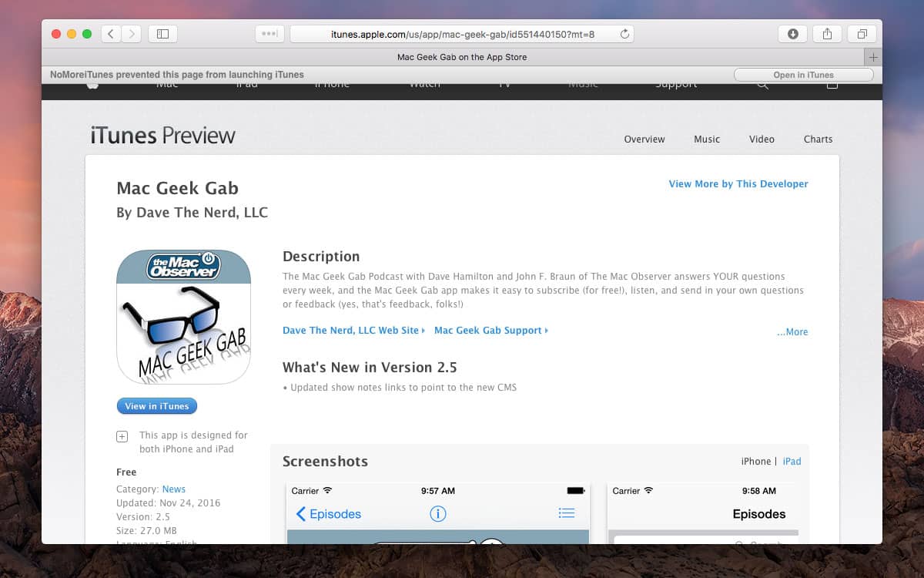Open the second screenshot showing 9:58 AM
Viewport: 924px width, 578px height.
[705, 512]
